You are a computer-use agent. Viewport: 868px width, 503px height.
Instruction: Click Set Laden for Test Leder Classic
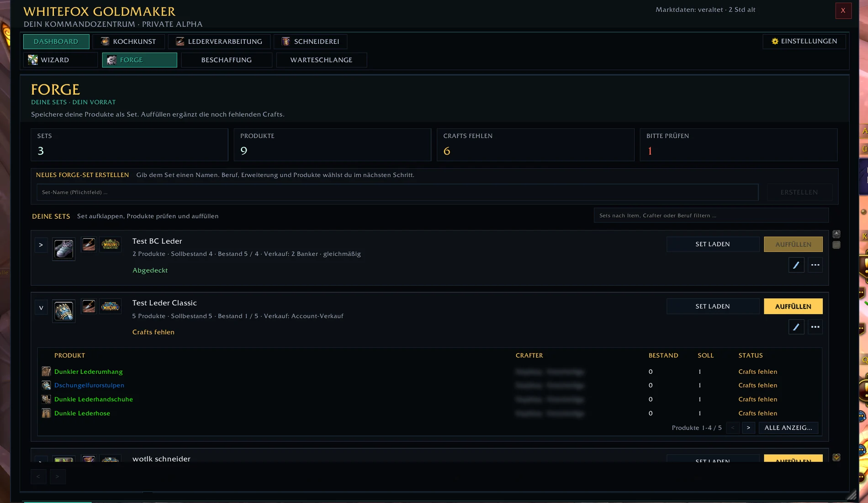(713, 306)
